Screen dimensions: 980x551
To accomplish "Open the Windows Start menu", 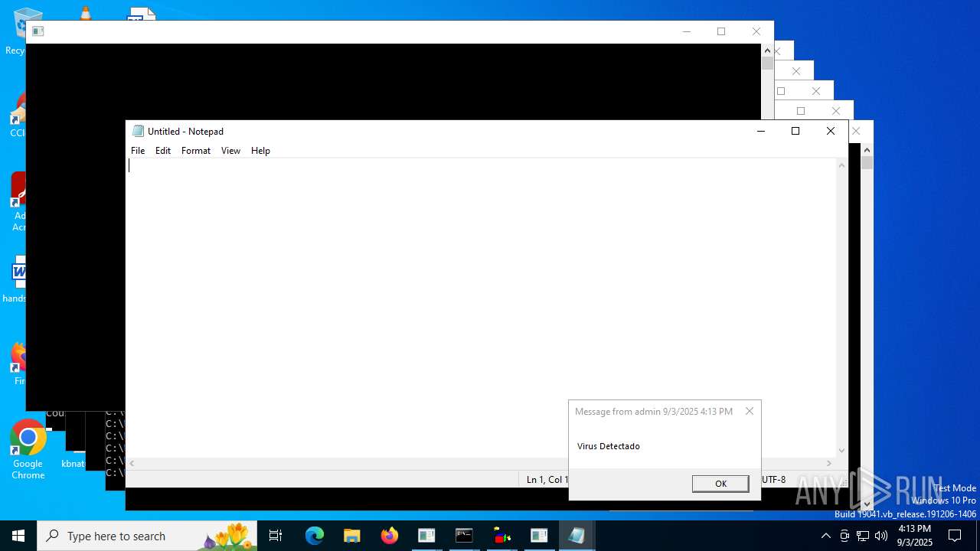I will point(18,536).
